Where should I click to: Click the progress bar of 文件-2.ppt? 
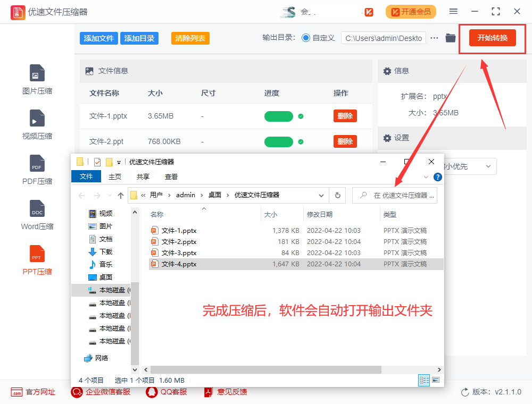279,142
